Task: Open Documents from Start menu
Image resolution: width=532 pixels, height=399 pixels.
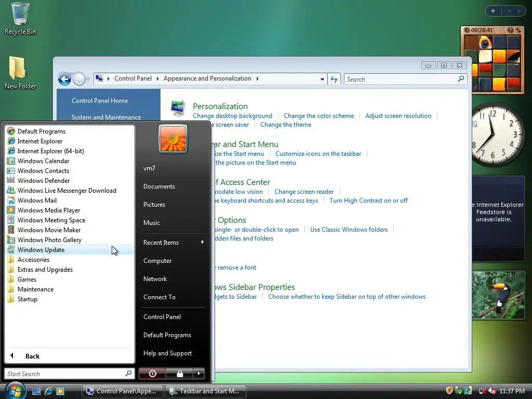Action: click(159, 187)
